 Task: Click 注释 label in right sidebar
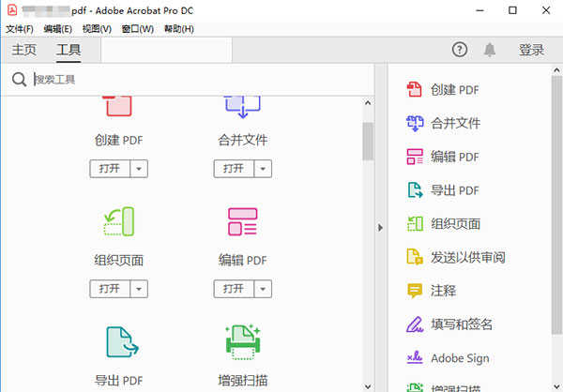(x=444, y=291)
